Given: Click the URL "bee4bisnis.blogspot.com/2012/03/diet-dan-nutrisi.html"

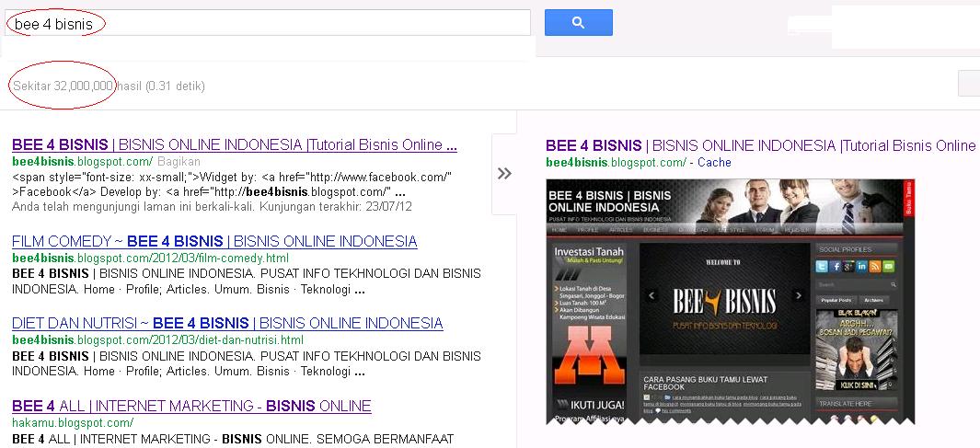Looking at the screenshot, I should [x=157, y=339].
